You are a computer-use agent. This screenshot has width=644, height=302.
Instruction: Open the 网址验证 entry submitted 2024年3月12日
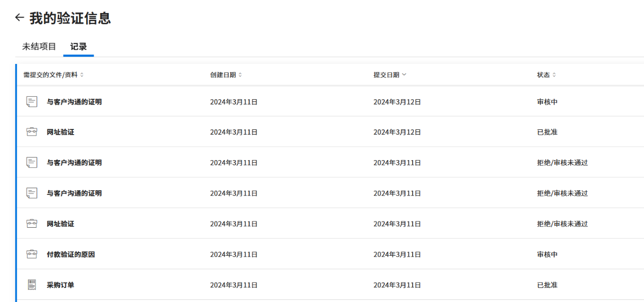pyautogui.click(x=60, y=132)
